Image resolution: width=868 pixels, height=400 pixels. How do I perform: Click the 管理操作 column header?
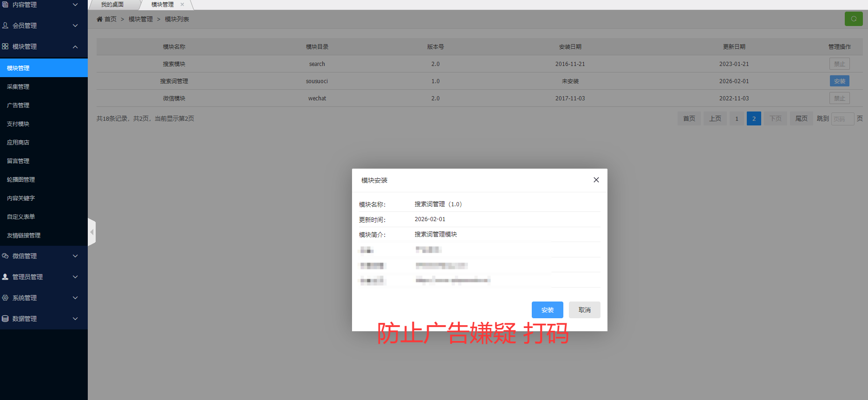pos(840,46)
